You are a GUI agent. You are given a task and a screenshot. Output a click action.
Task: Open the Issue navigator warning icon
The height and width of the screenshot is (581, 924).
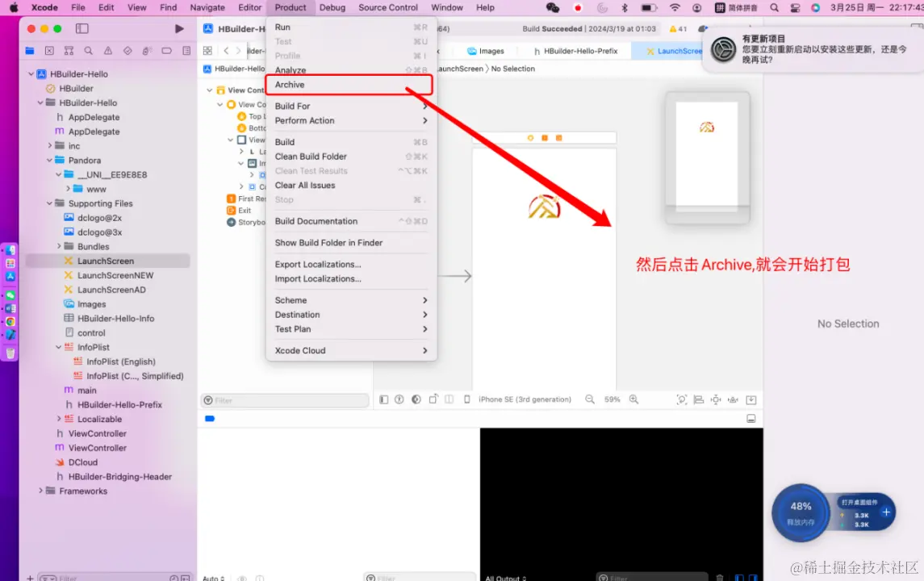pos(108,51)
